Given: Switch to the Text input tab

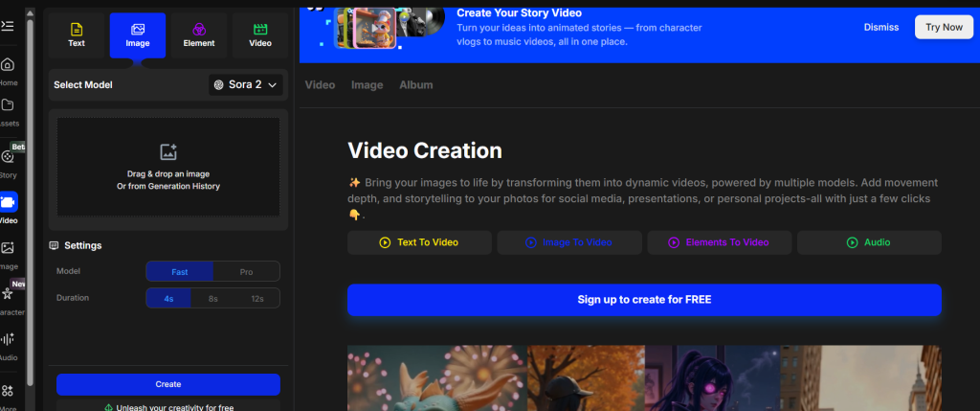Looking at the screenshot, I should (77, 35).
